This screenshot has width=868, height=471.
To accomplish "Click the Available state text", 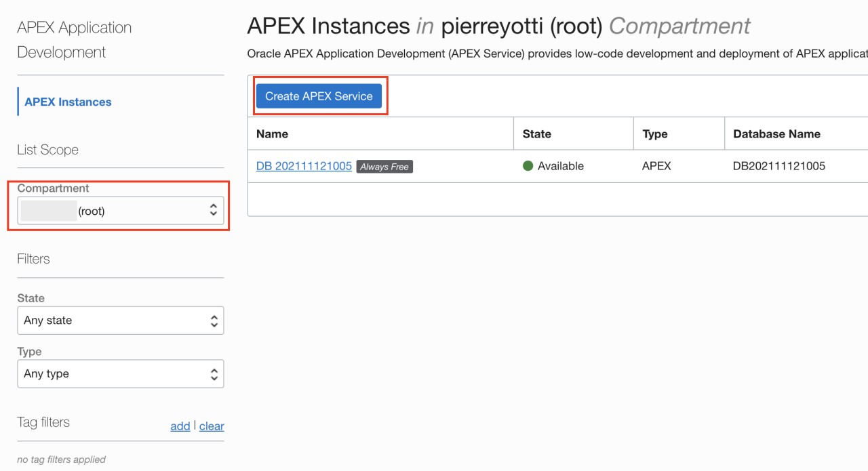I will [x=561, y=166].
